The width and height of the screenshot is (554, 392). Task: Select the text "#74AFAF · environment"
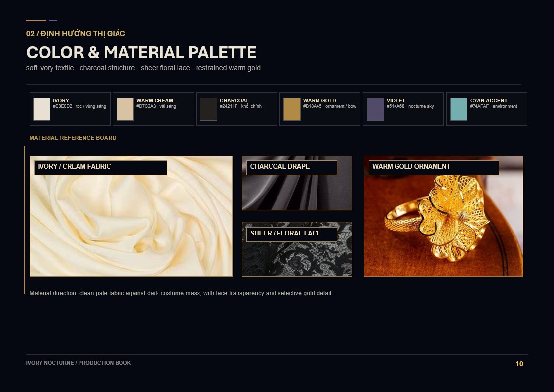(494, 106)
